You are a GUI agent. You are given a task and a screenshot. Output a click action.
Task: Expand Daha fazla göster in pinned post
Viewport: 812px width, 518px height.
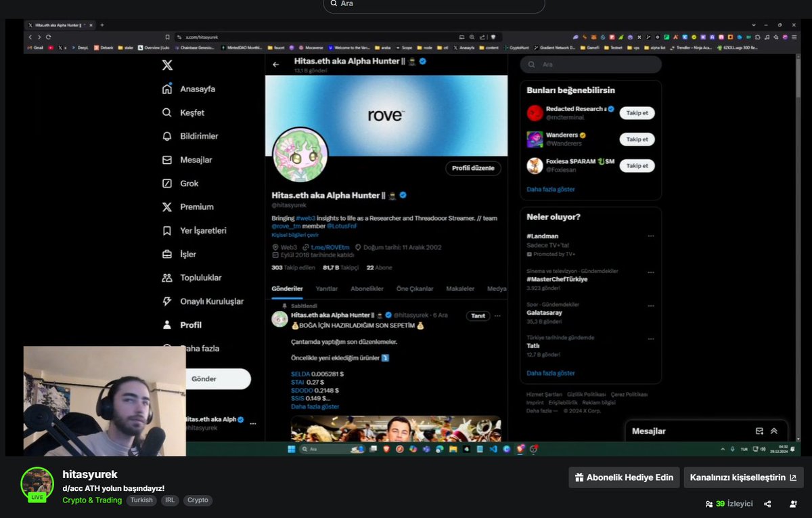click(x=315, y=407)
